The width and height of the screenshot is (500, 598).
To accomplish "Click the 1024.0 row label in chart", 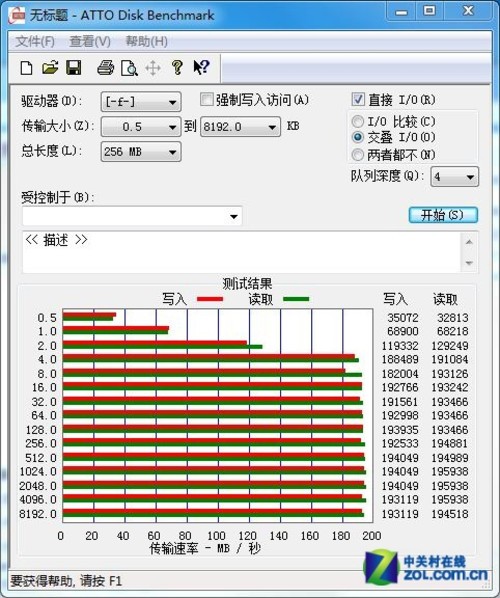I will click(x=38, y=471).
